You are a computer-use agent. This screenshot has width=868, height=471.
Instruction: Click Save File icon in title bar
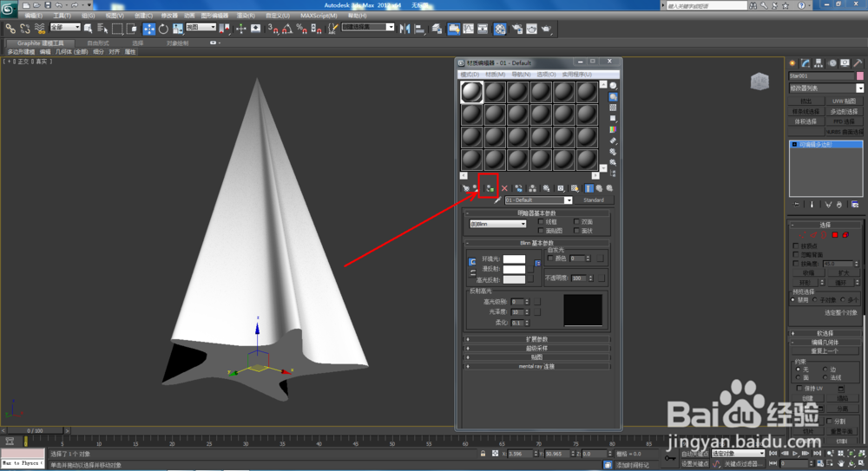coord(48,5)
